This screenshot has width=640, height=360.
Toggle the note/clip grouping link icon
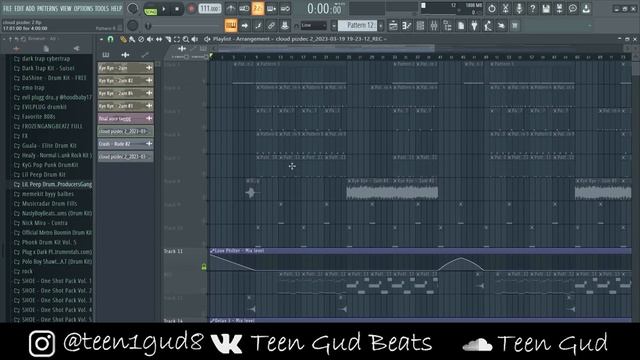point(271,26)
